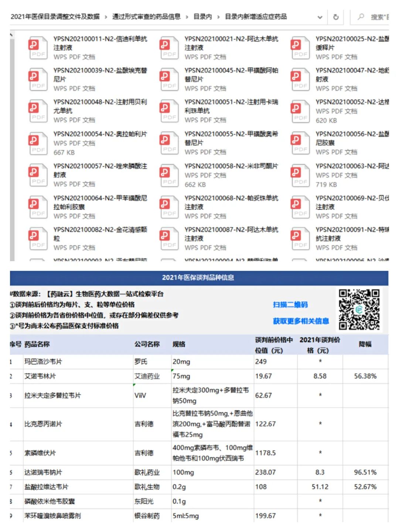Click the 2021年医保谈判品种信息 title banner
The width and height of the screenshot is (399, 532).
click(199, 278)
